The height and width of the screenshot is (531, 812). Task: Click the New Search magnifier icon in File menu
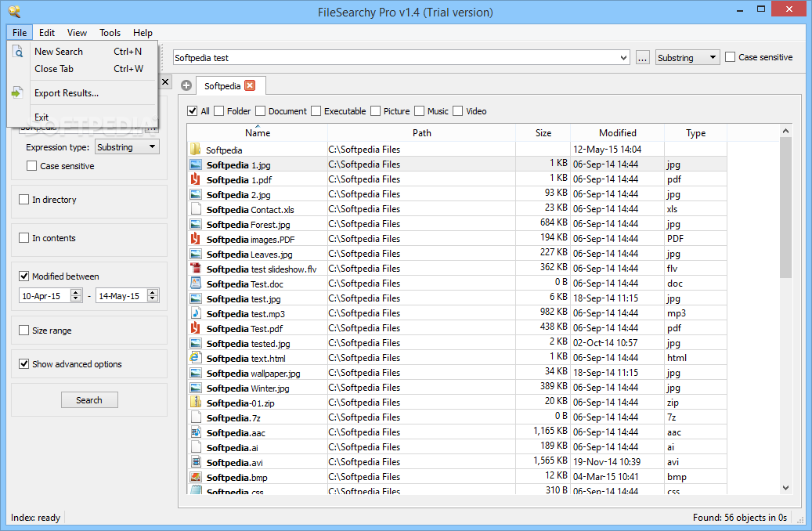17,51
